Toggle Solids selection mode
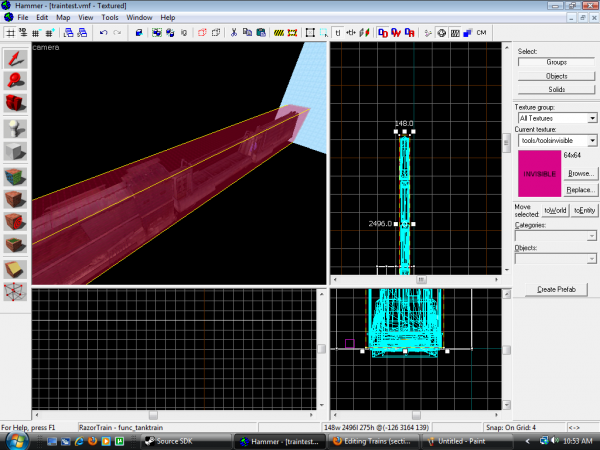Viewport: 600px width, 450px height. coord(556,90)
